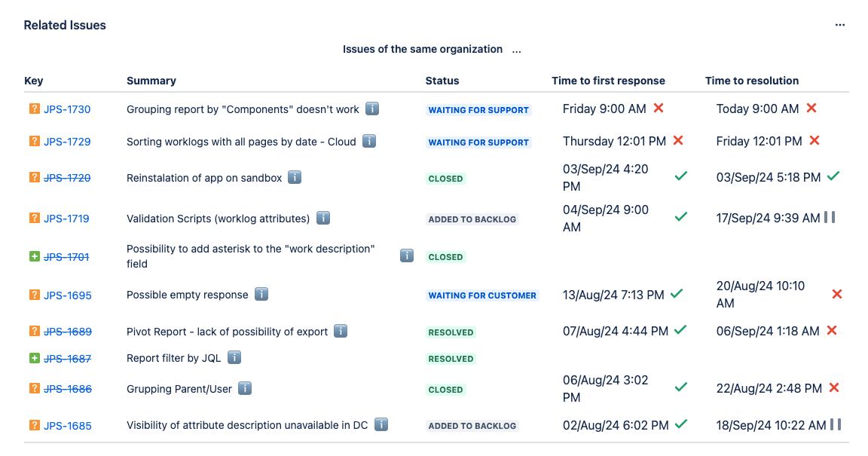Open the info icon on "Possible empty response"
868x456 pixels.
click(261, 294)
